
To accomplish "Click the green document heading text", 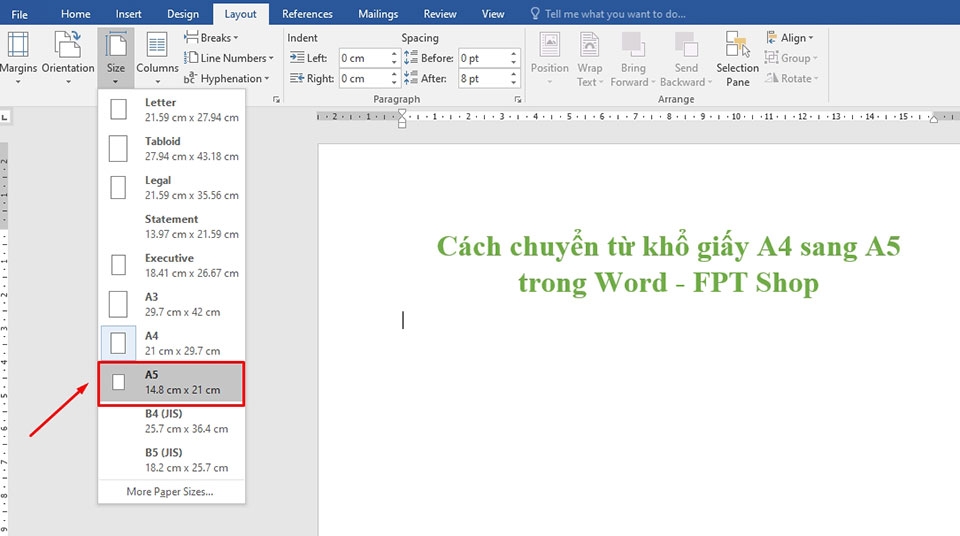I will click(669, 264).
